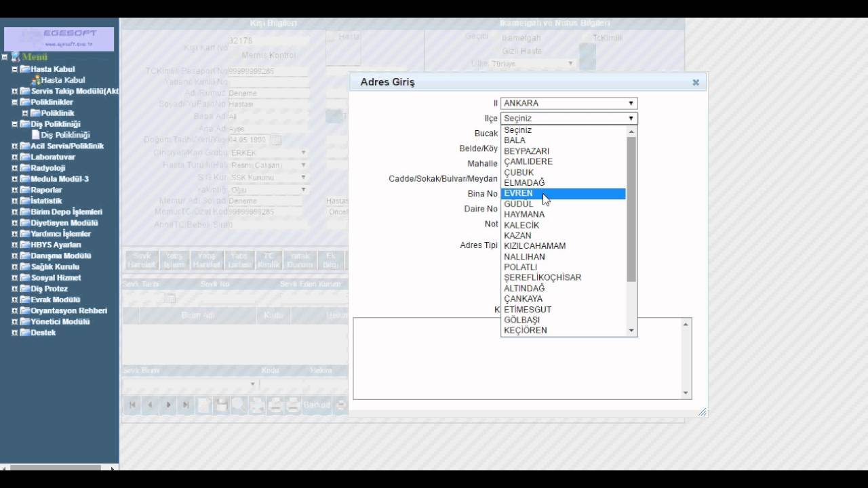Screen dimensions: 868x488
Task: Select ÇUBUK from the İlçe list
Action: pyautogui.click(x=563, y=172)
